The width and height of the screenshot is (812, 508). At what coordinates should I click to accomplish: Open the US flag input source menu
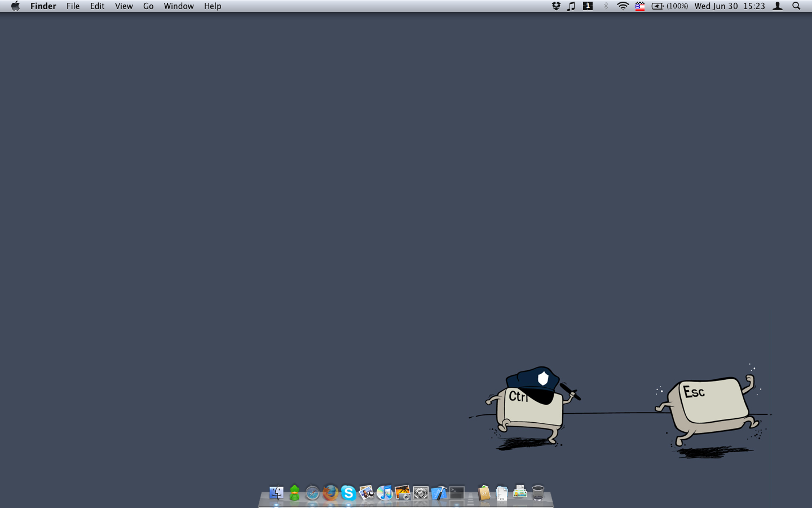(x=640, y=6)
